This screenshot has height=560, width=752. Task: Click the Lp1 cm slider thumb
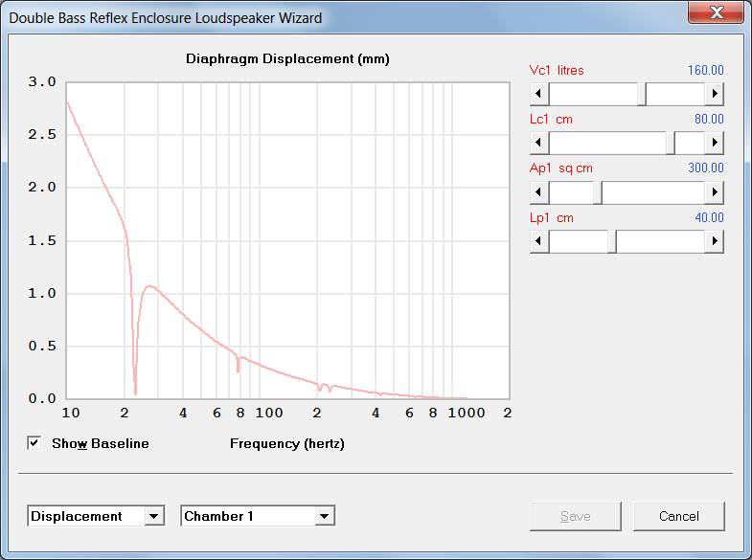[612, 241]
